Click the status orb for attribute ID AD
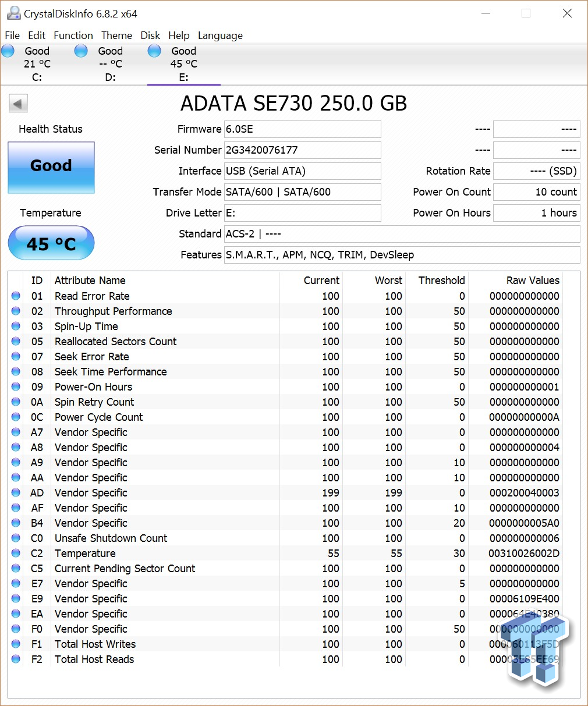This screenshot has height=706, width=588. pyautogui.click(x=16, y=493)
